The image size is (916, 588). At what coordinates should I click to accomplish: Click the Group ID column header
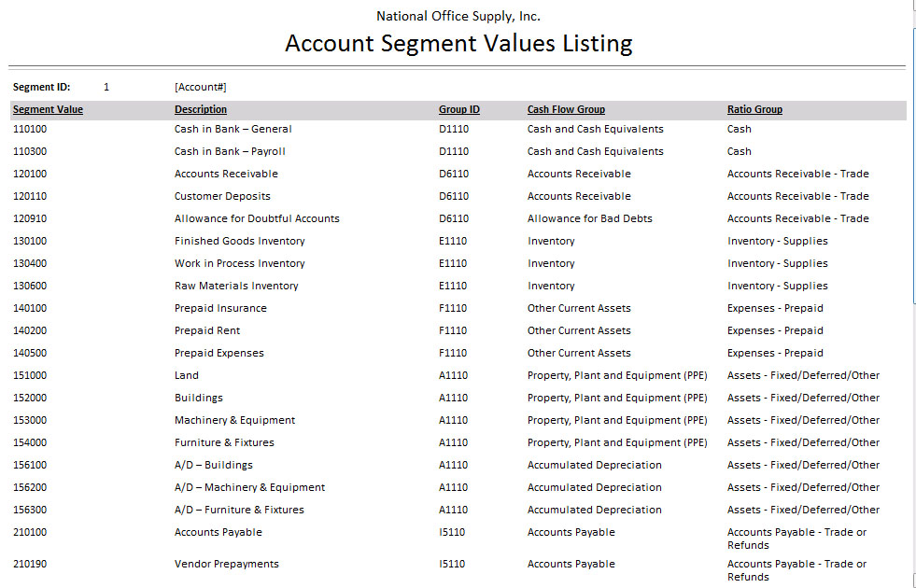pyautogui.click(x=459, y=110)
